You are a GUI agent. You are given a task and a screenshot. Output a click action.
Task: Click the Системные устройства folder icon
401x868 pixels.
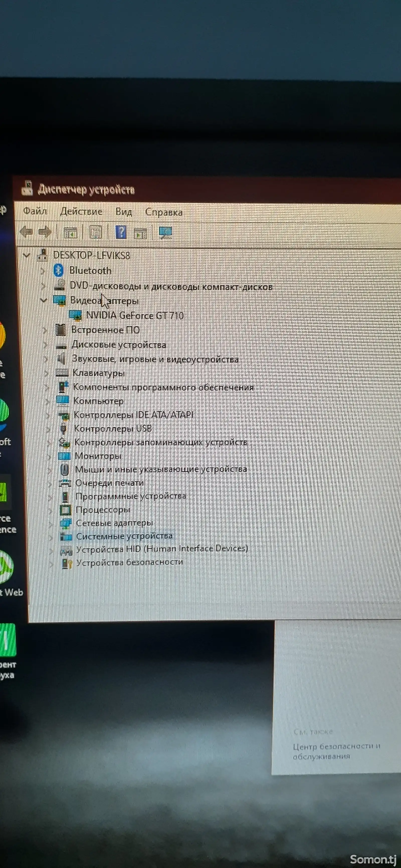(x=66, y=536)
